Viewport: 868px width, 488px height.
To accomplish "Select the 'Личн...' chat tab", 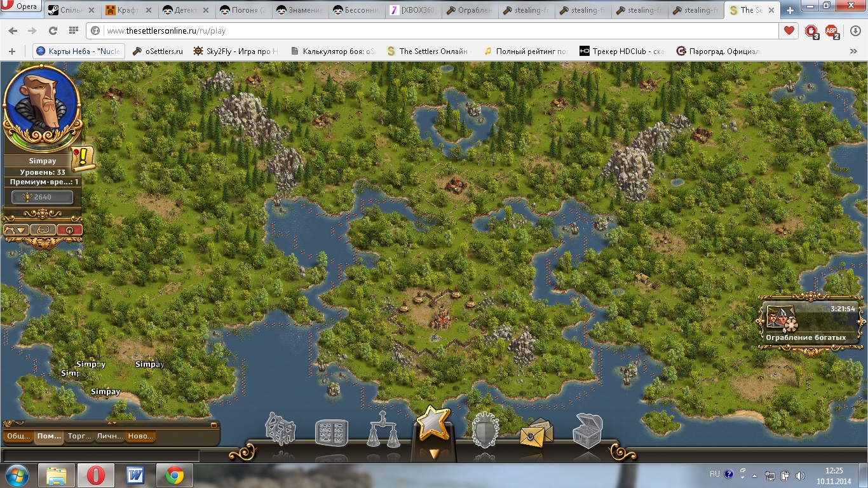I will coord(110,437).
